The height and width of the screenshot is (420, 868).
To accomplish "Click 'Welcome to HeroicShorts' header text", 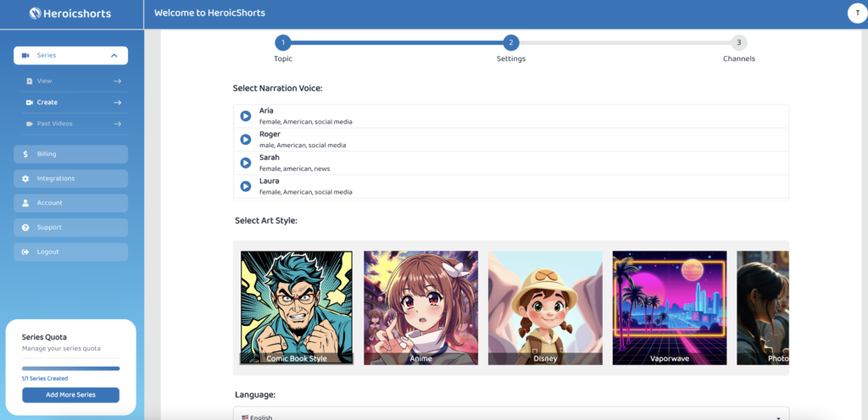I will tap(210, 13).
